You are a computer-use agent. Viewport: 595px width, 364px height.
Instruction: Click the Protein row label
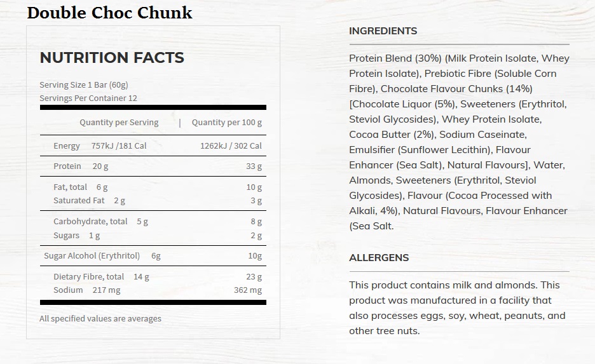(67, 166)
